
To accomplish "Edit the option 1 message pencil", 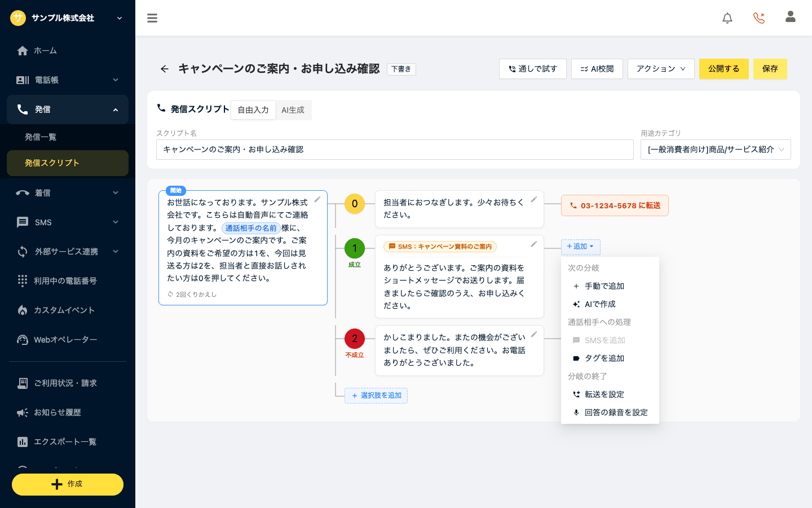I will point(533,244).
